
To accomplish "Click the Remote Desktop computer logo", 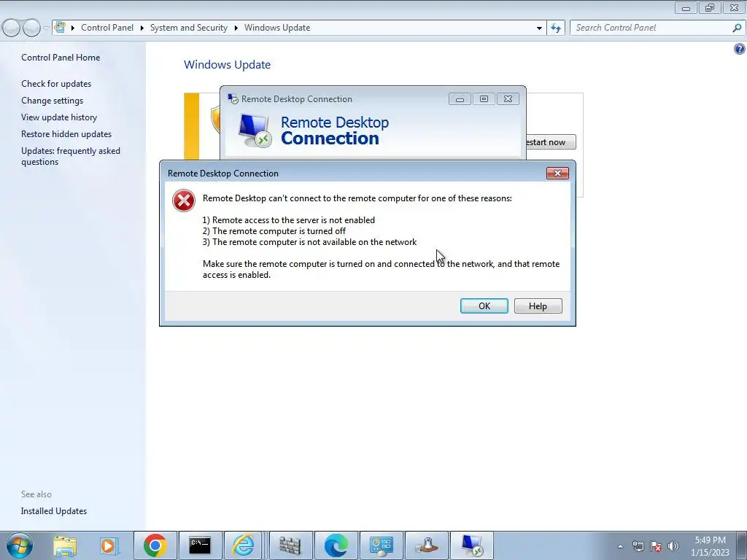I will [x=255, y=131].
